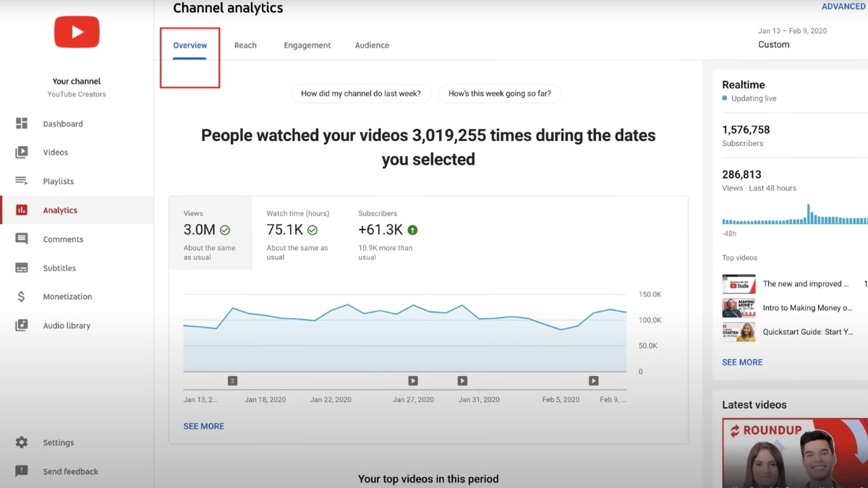
Task: Click 'How did my channel do last week?'
Action: (x=360, y=93)
